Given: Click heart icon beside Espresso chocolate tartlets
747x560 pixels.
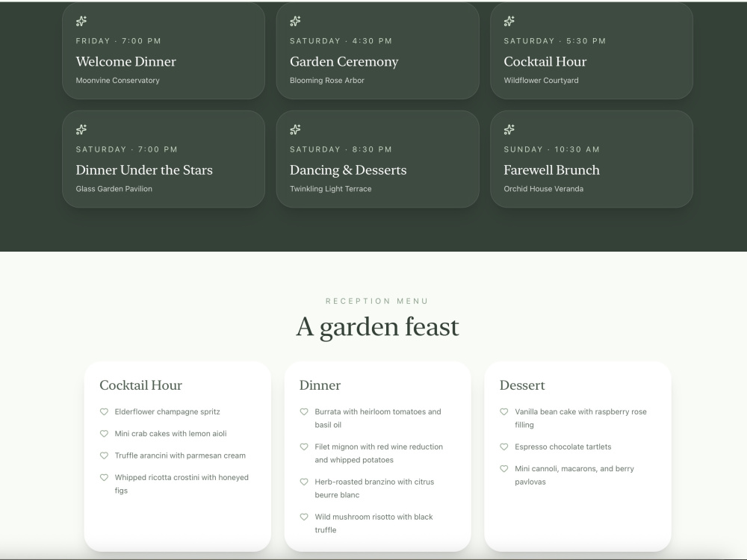Looking at the screenshot, I should tap(504, 447).
